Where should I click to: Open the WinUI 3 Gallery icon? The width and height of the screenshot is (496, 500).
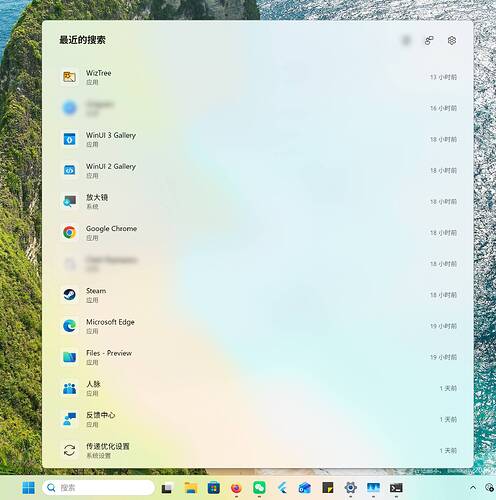70,139
